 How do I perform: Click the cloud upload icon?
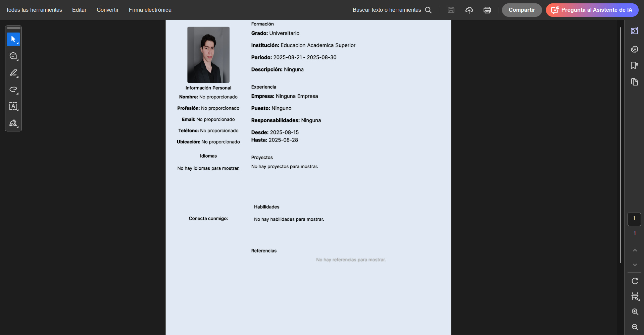click(469, 10)
